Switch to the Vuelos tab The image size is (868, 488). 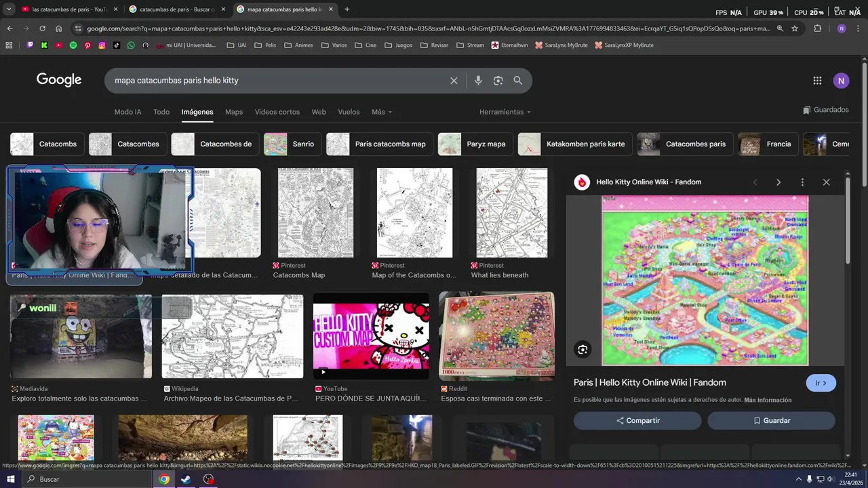[x=349, y=112]
